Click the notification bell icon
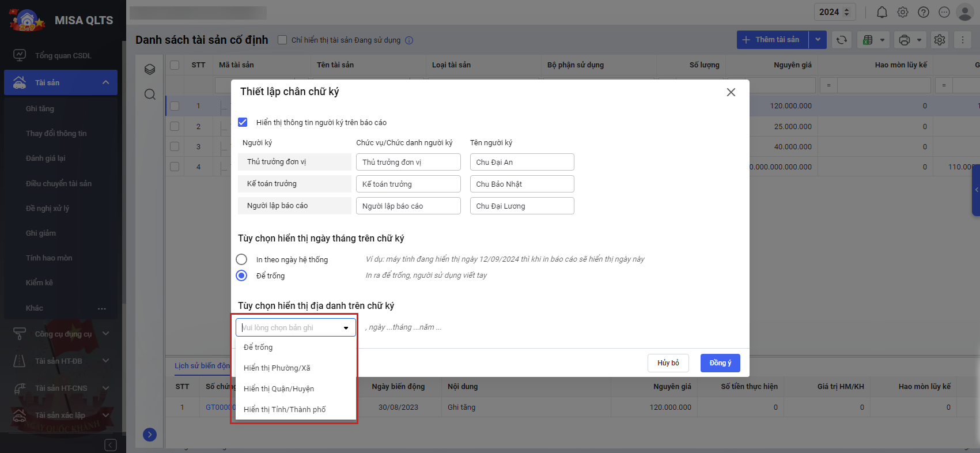Viewport: 980px width, 453px height. point(881,12)
